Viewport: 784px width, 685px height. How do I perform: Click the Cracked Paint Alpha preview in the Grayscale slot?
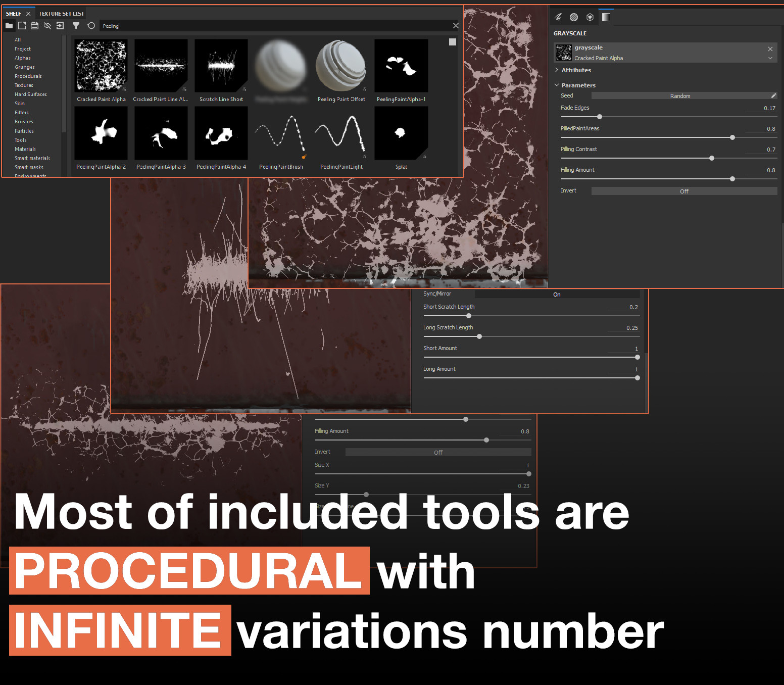[563, 53]
